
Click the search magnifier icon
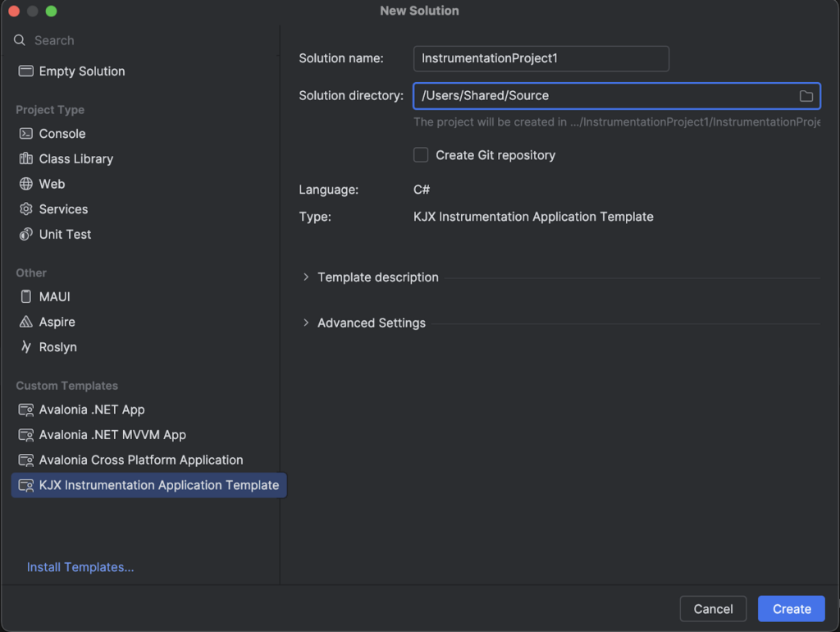[20, 40]
